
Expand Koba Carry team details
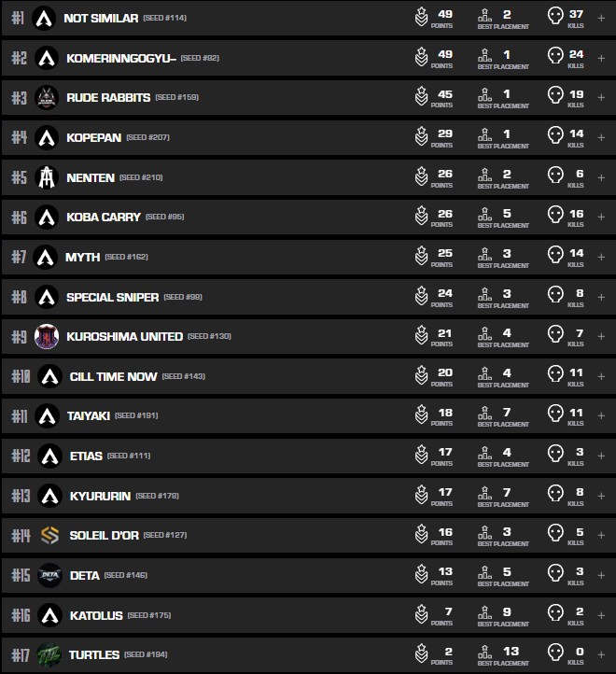pyautogui.click(x=601, y=217)
